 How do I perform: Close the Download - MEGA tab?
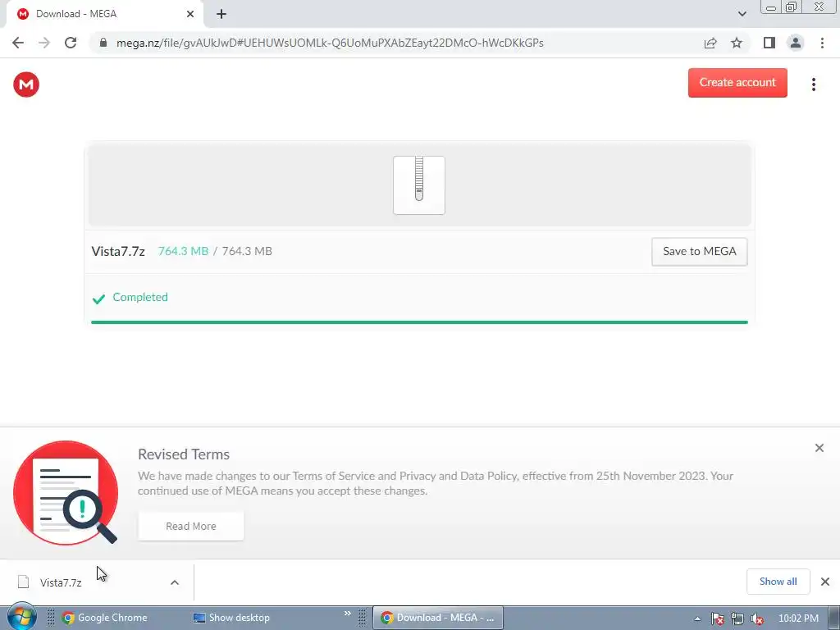tap(190, 14)
